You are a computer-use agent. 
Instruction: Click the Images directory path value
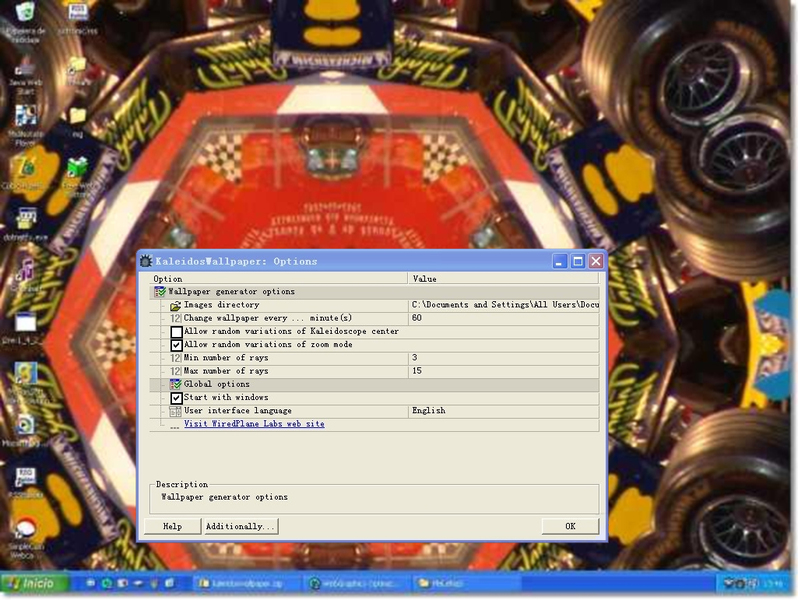(504, 305)
